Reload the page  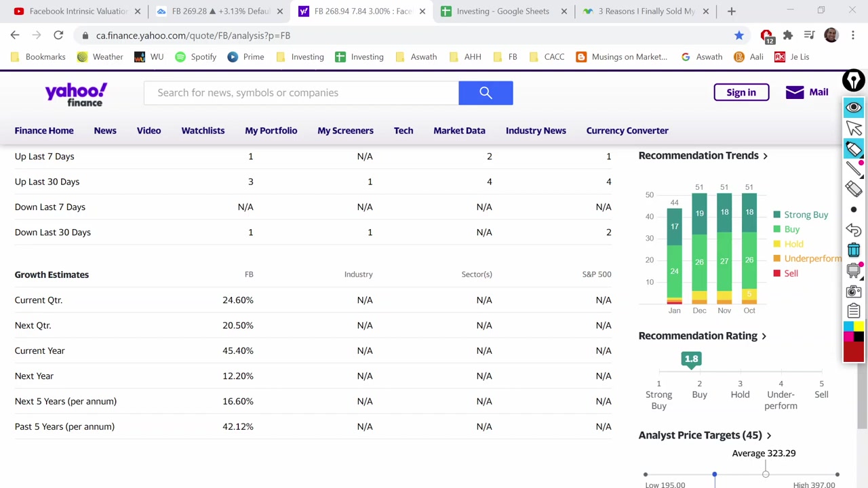click(x=58, y=35)
